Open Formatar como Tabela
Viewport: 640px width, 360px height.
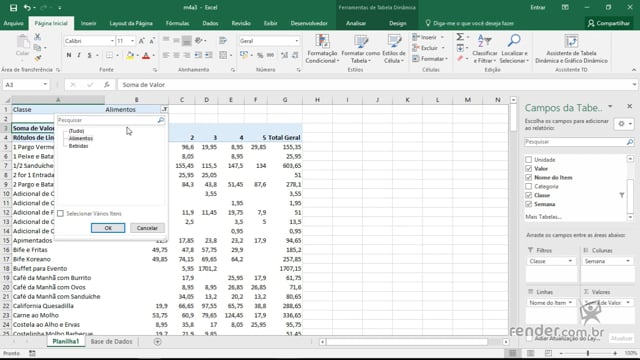point(360,49)
